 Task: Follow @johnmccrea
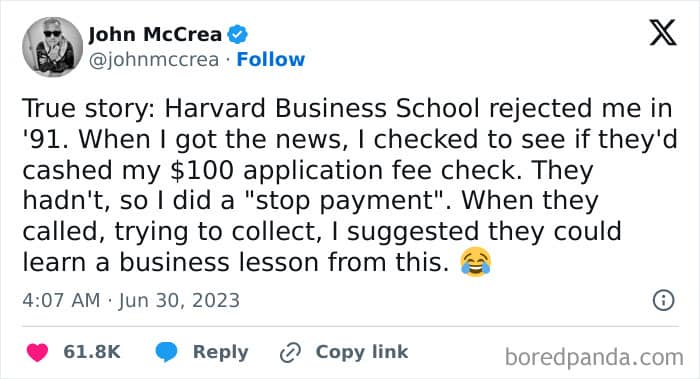(x=271, y=59)
